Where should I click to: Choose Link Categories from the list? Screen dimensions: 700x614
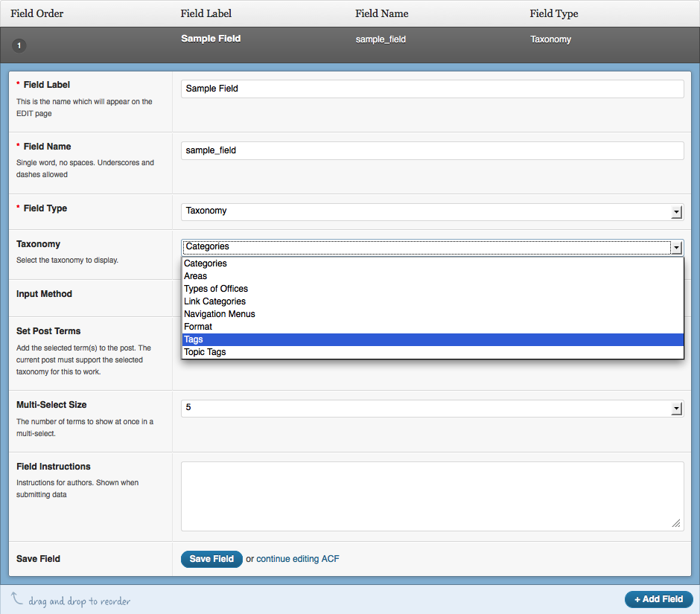point(432,301)
